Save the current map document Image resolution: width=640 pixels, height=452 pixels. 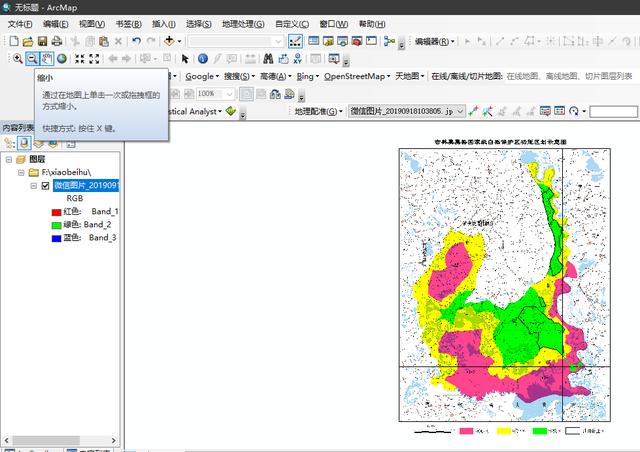point(42,41)
